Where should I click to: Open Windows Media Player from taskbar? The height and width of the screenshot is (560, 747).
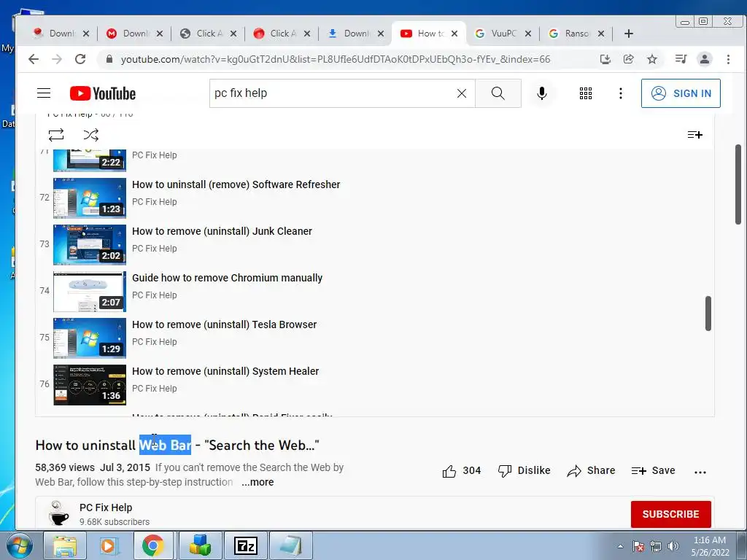(x=108, y=545)
